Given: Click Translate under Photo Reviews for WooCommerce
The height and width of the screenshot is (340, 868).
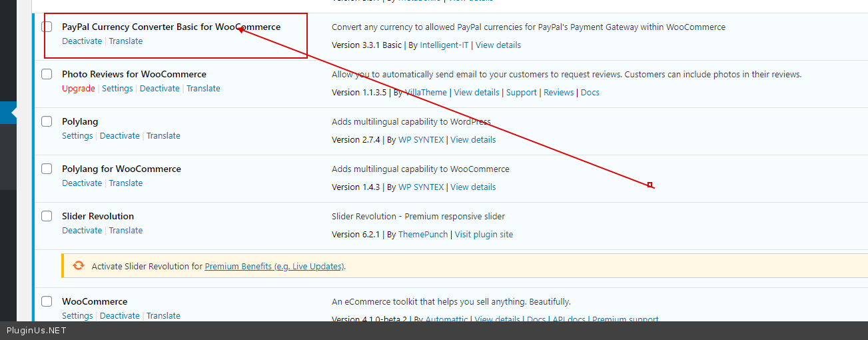Looking at the screenshot, I should point(203,89).
